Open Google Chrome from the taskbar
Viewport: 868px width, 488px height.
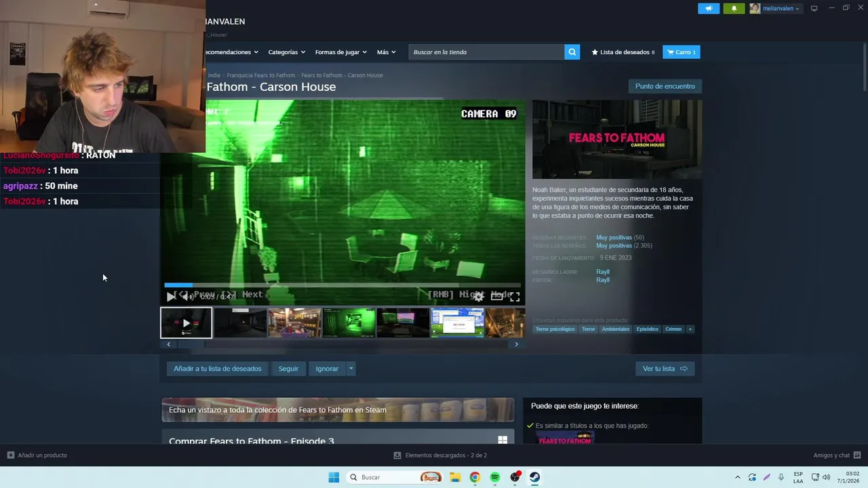coord(475,477)
